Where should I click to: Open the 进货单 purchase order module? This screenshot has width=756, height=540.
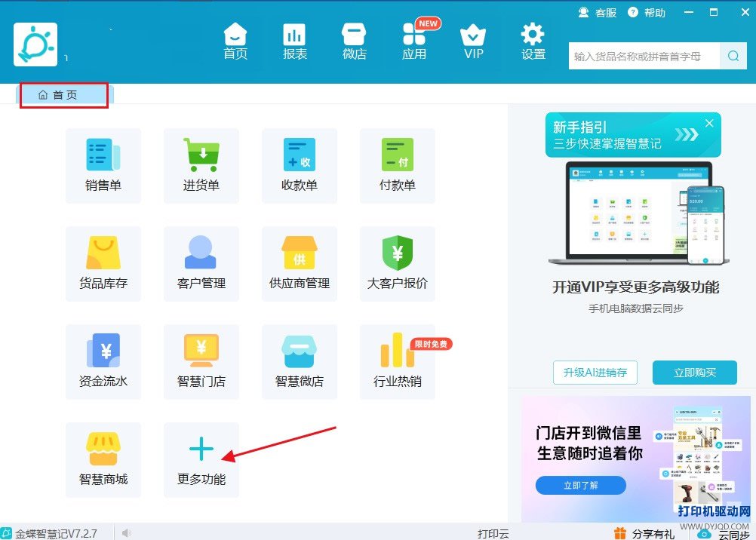tap(201, 165)
